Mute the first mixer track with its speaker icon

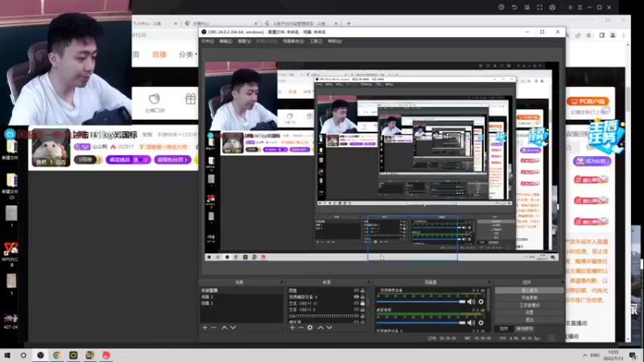(x=471, y=302)
